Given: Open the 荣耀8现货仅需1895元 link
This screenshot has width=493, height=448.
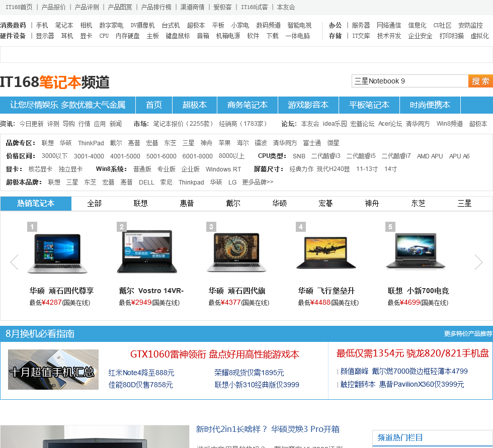Looking at the screenshot, I should coord(249,373).
